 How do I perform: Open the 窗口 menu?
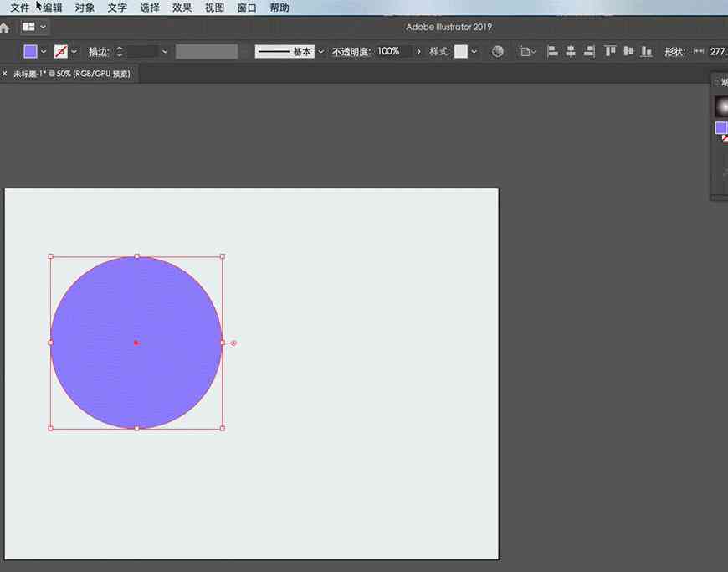pyautogui.click(x=247, y=8)
